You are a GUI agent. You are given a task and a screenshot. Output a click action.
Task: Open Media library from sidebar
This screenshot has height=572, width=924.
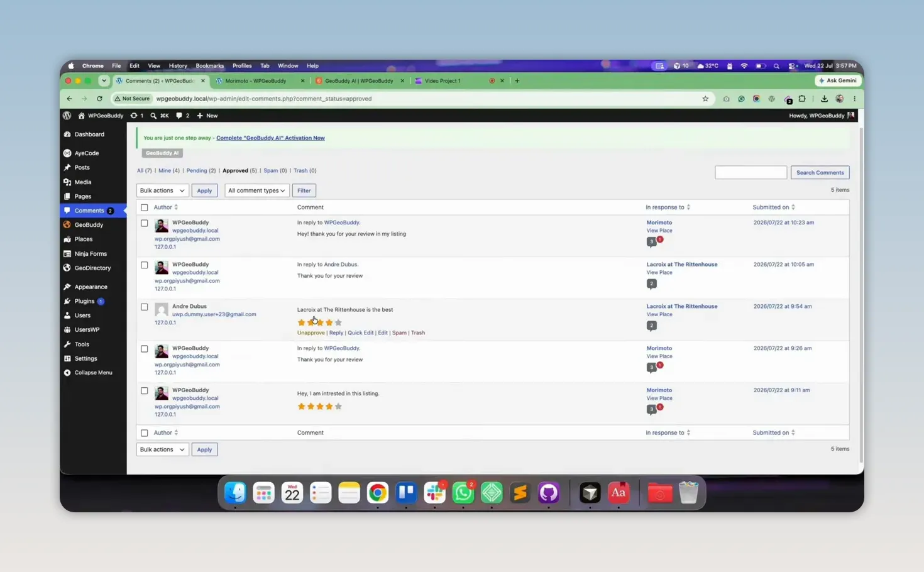coord(83,182)
